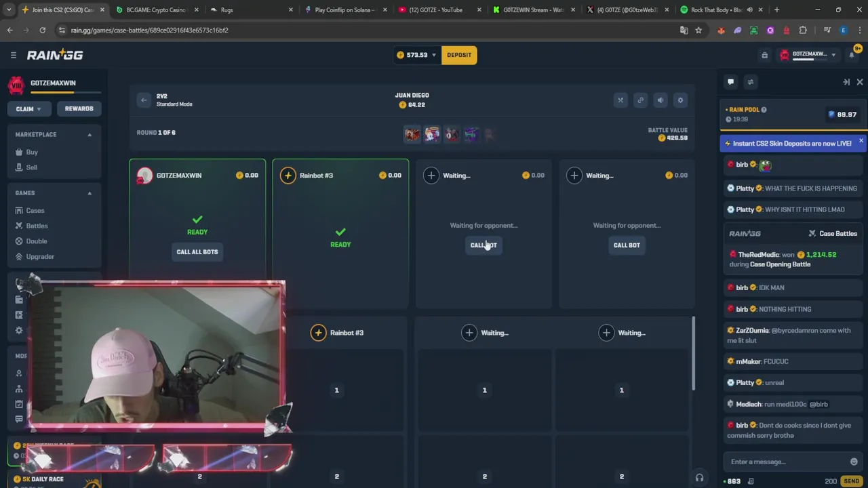This screenshot has height=488, width=868.
Task: Bookmark this page with the star icon
Action: 698,30
